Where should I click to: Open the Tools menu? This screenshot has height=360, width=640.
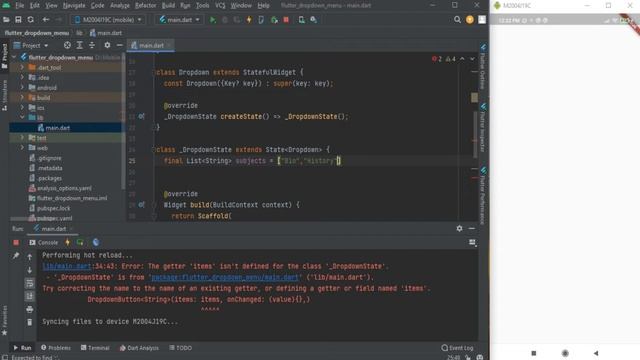202,6
